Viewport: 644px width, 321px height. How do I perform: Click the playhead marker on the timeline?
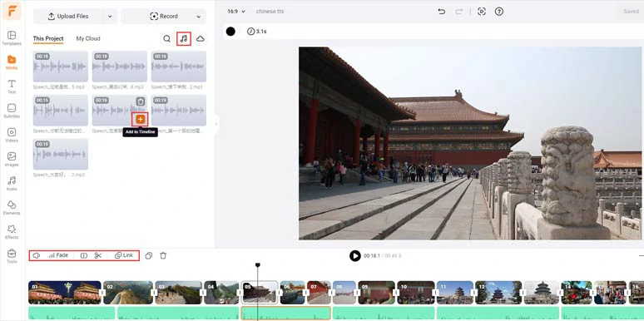(x=258, y=265)
